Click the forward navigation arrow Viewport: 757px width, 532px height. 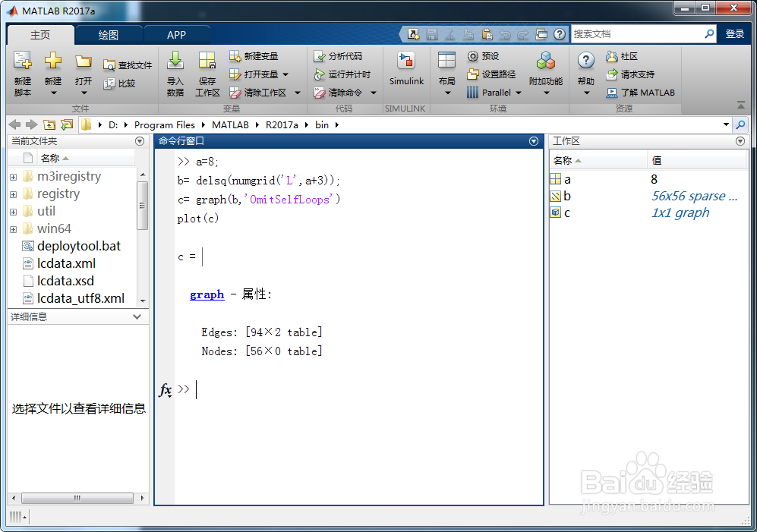(x=31, y=124)
